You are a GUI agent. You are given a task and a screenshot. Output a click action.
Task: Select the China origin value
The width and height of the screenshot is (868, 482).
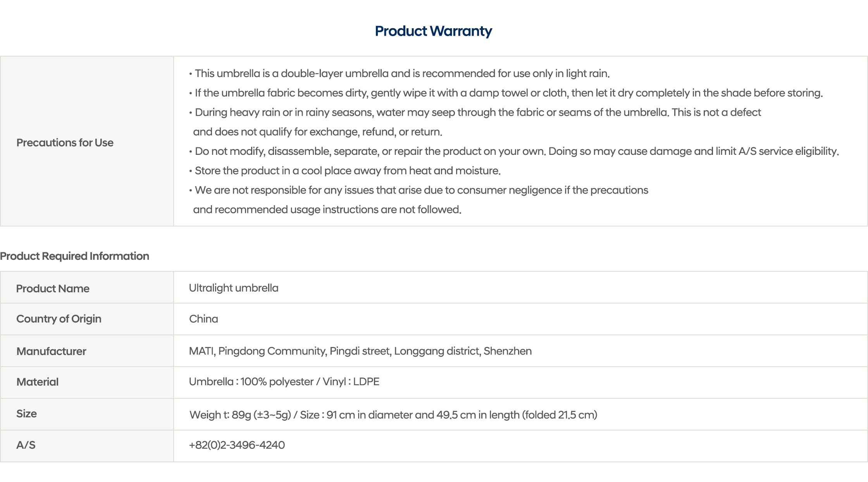(203, 319)
